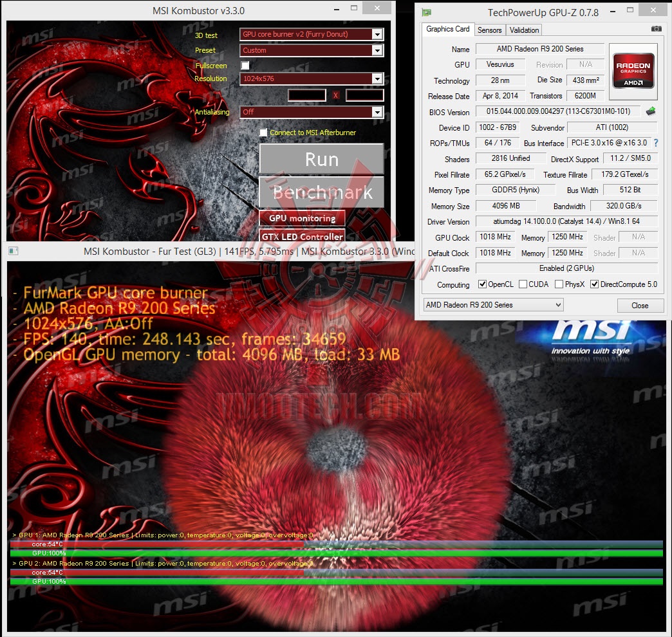Click the Bandwidth value 320.0 GB/s
The width and height of the screenshot is (672, 637).
pyautogui.click(x=624, y=206)
